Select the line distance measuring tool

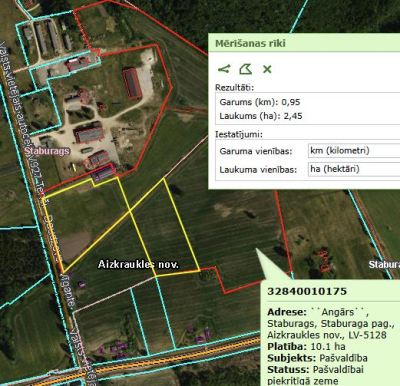pos(224,69)
